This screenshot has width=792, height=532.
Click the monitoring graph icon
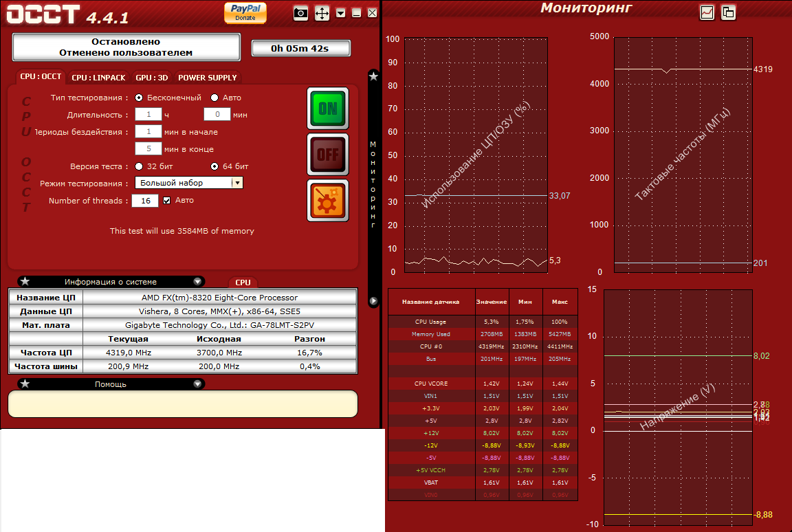[x=707, y=12]
